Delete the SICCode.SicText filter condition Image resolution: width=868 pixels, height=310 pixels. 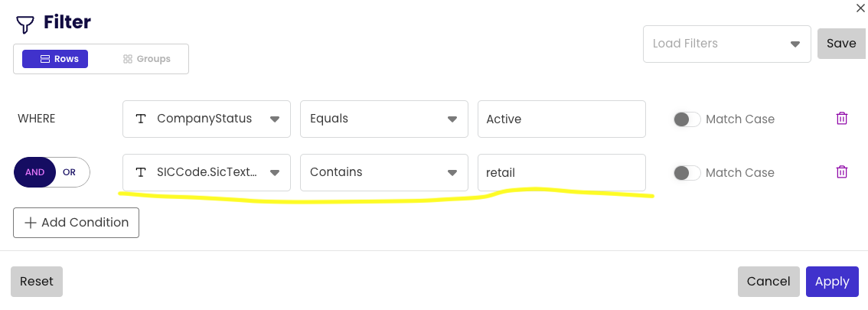[841, 172]
